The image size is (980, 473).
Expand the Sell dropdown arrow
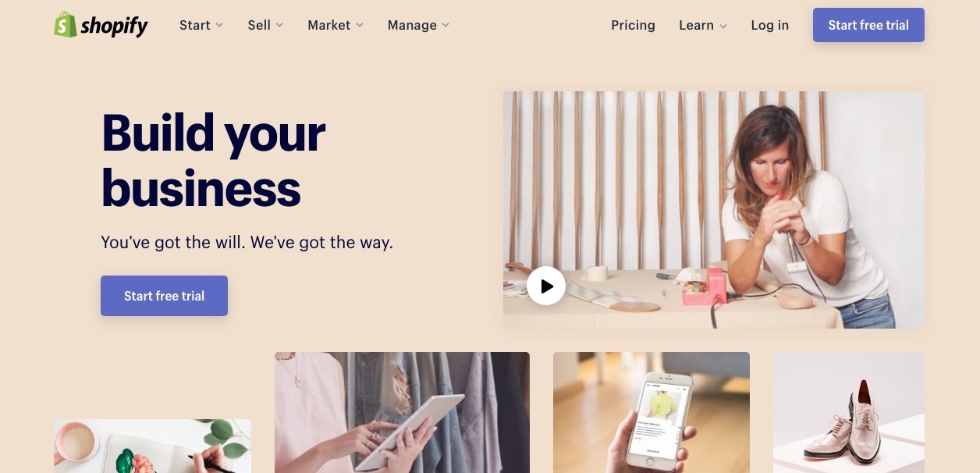pyautogui.click(x=279, y=26)
